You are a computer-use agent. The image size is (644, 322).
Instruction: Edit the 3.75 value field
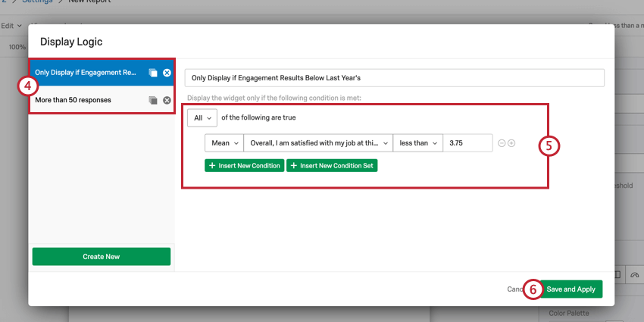[x=467, y=143]
